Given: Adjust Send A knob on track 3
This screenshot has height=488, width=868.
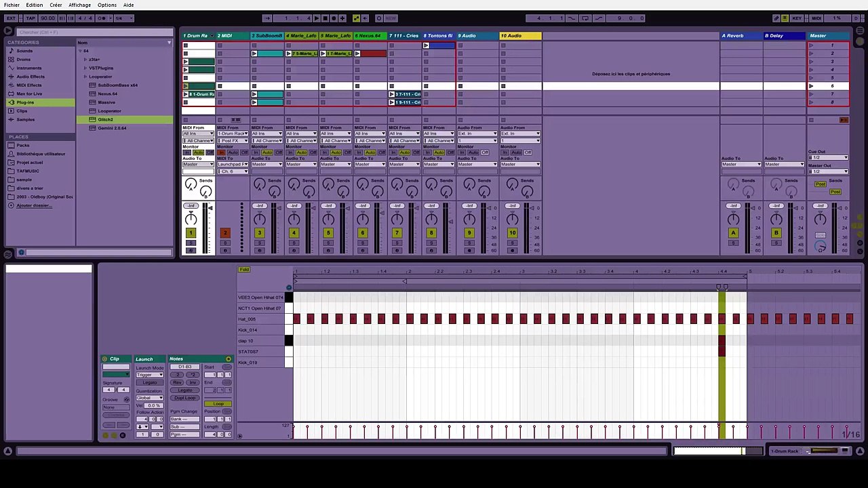Looking at the screenshot, I should [x=259, y=184].
